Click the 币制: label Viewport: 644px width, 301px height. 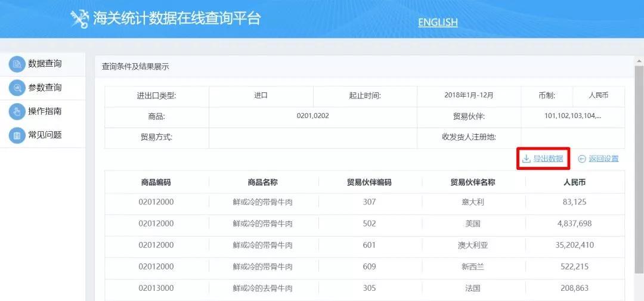click(x=547, y=96)
